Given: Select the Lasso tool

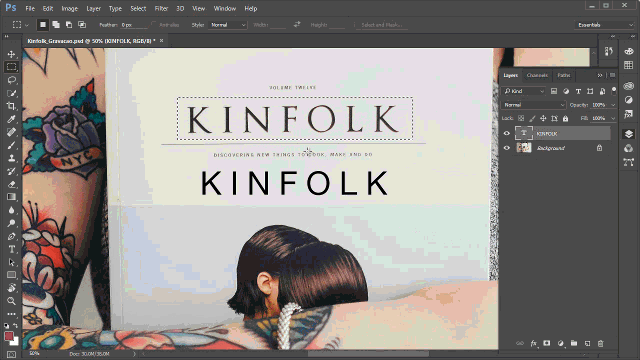Looking at the screenshot, I should point(11,80).
